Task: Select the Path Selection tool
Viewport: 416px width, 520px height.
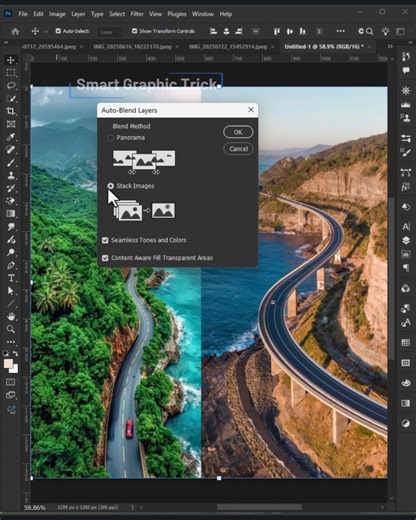Action: pos(11,291)
